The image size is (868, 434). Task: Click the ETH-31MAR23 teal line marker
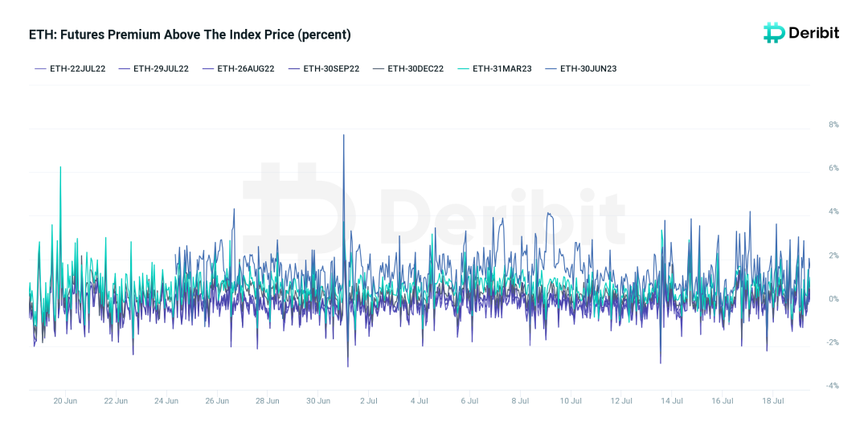click(463, 69)
